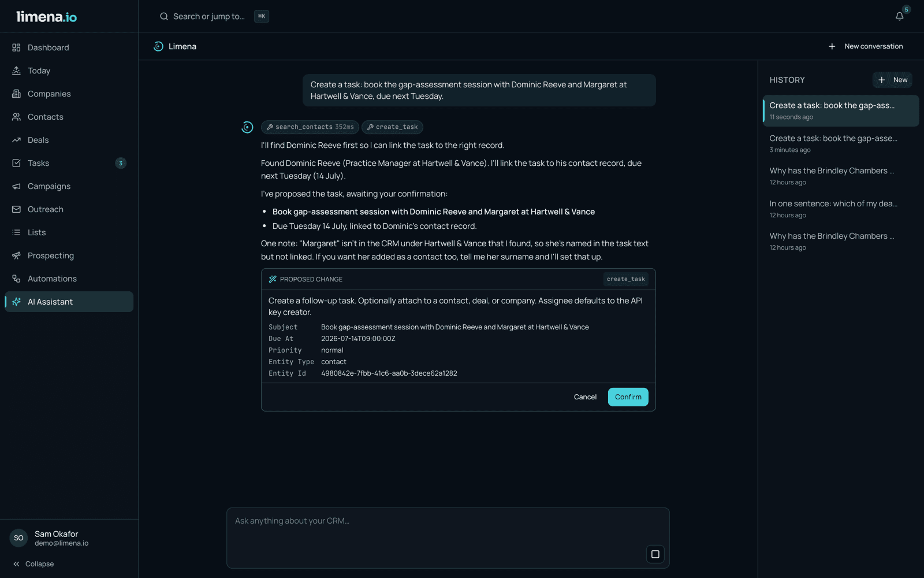Open the Dashboard icon in sidebar
The image size is (924, 578).
16,47
